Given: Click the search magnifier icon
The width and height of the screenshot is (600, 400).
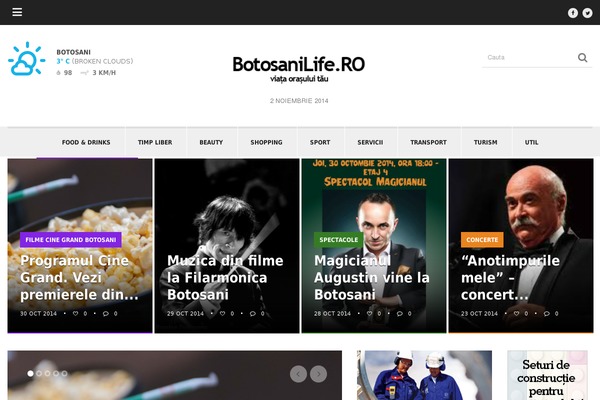Looking at the screenshot, I should tap(582, 57).
